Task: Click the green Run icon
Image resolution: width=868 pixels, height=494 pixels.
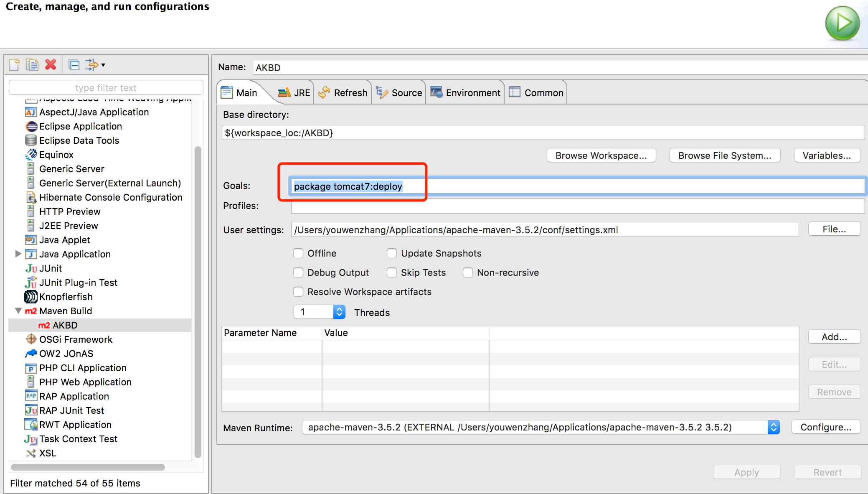Action: (x=842, y=23)
